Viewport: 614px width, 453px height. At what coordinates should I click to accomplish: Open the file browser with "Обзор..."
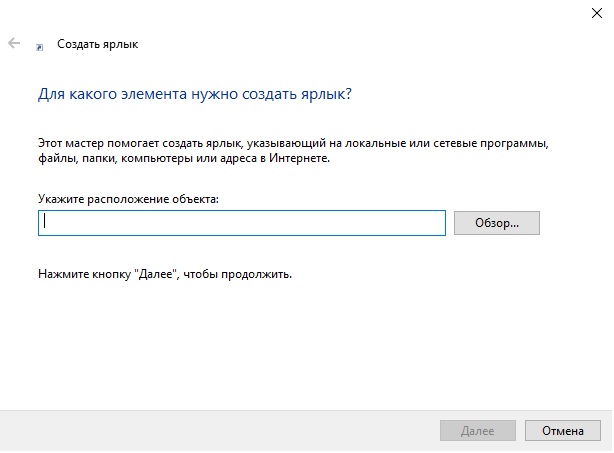[x=496, y=223]
